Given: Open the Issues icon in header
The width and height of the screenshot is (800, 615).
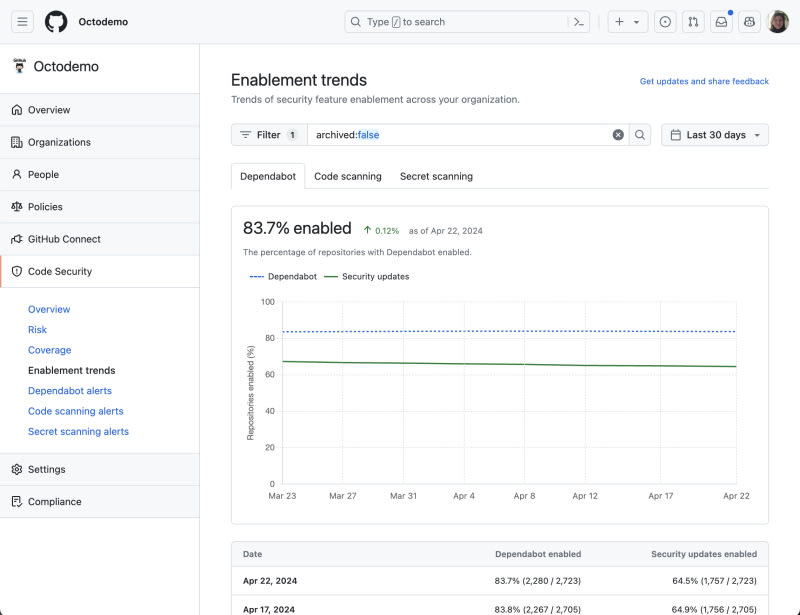Looking at the screenshot, I should [665, 22].
